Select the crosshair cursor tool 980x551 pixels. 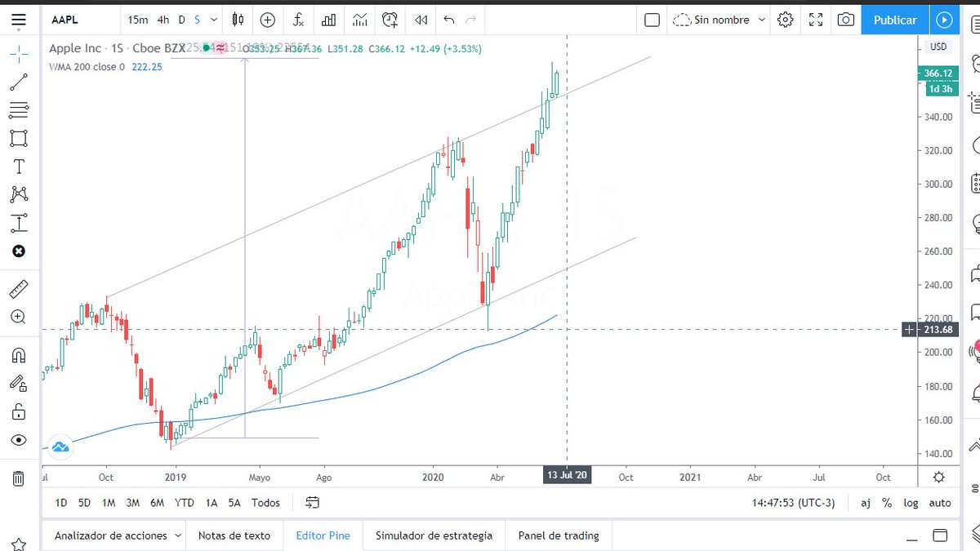[19, 53]
